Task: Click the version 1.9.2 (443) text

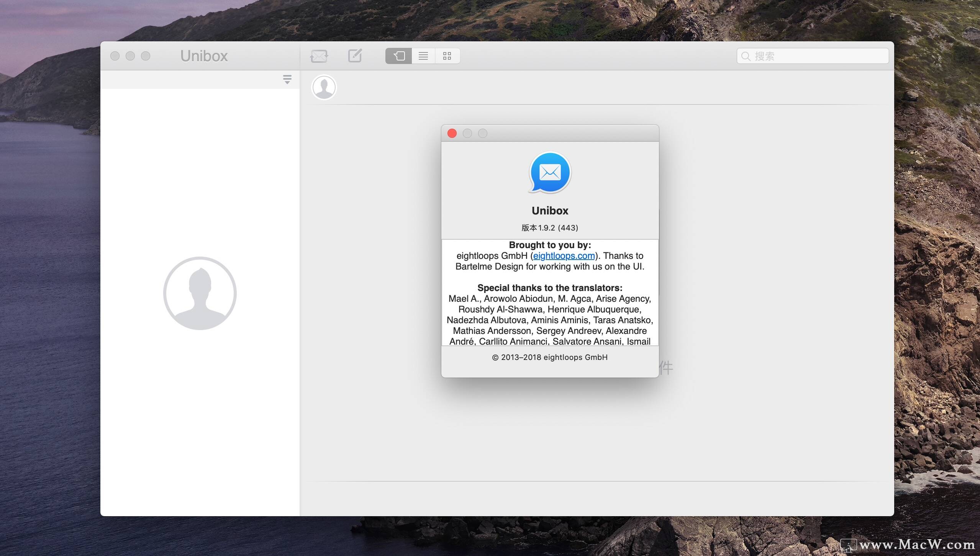Action: pyautogui.click(x=550, y=228)
